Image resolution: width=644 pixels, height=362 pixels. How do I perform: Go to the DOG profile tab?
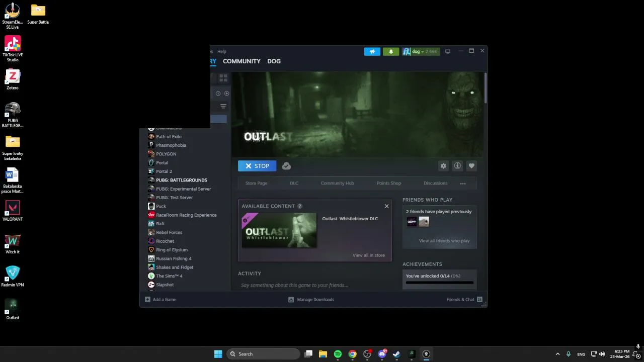pos(274,61)
